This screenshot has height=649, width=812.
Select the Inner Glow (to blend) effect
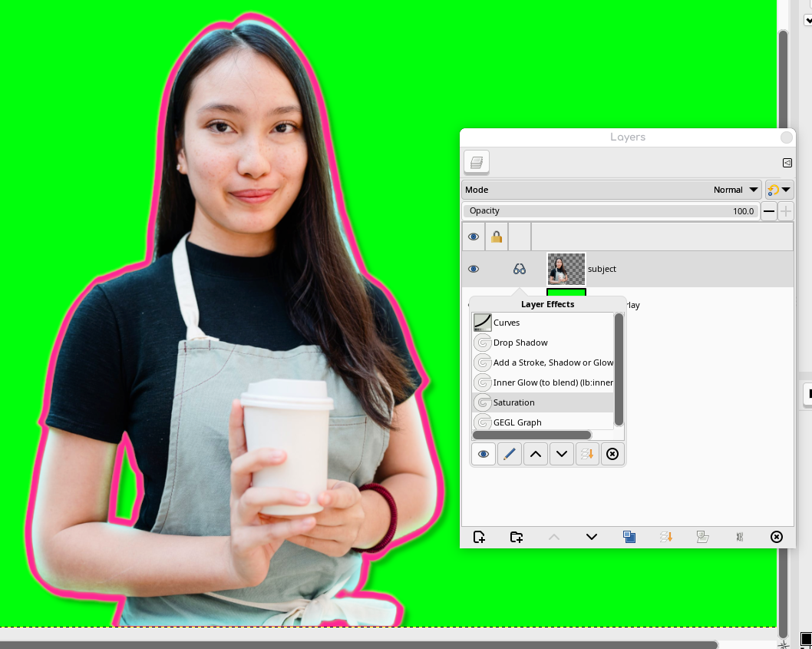[x=543, y=382]
